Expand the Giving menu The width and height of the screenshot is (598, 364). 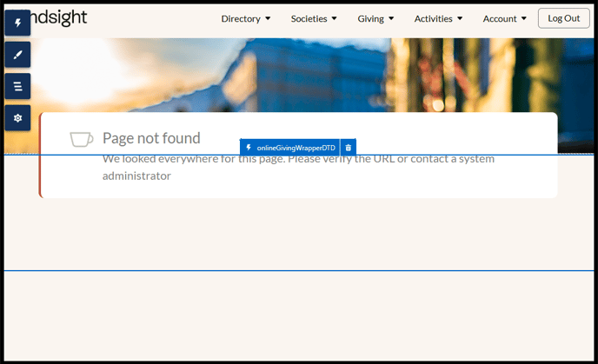click(x=375, y=18)
